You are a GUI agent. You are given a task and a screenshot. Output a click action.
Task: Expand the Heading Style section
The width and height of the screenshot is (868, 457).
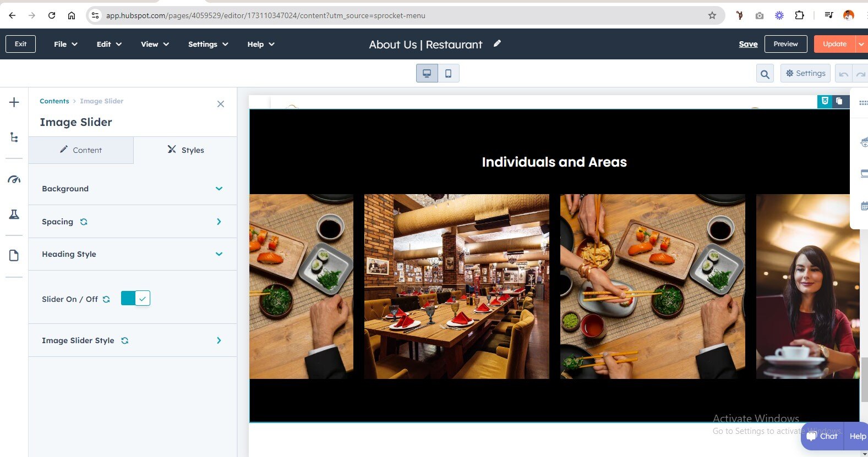coord(132,254)
